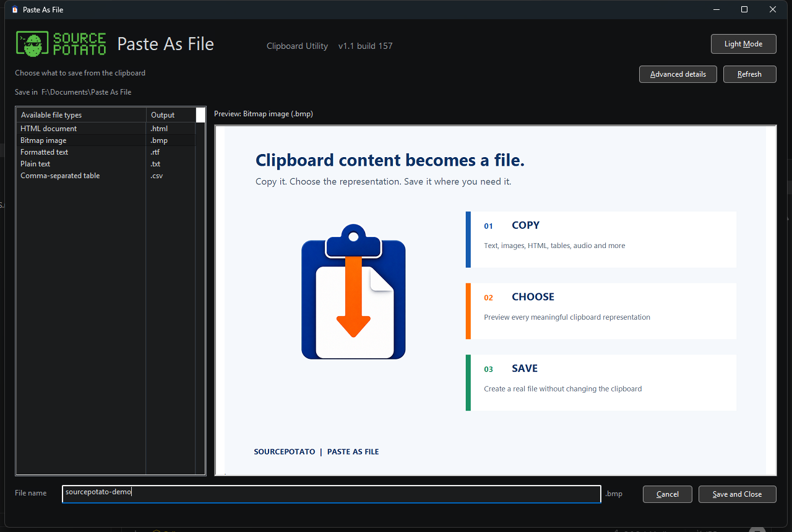
Task: Click the Paste As File title bar icon
Action: (15, 9)
